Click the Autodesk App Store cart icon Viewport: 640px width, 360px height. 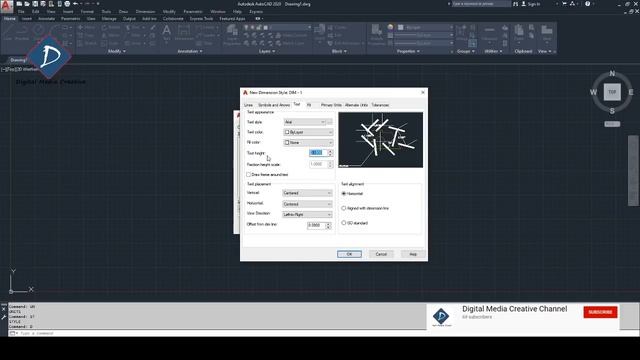click(564, 4)
